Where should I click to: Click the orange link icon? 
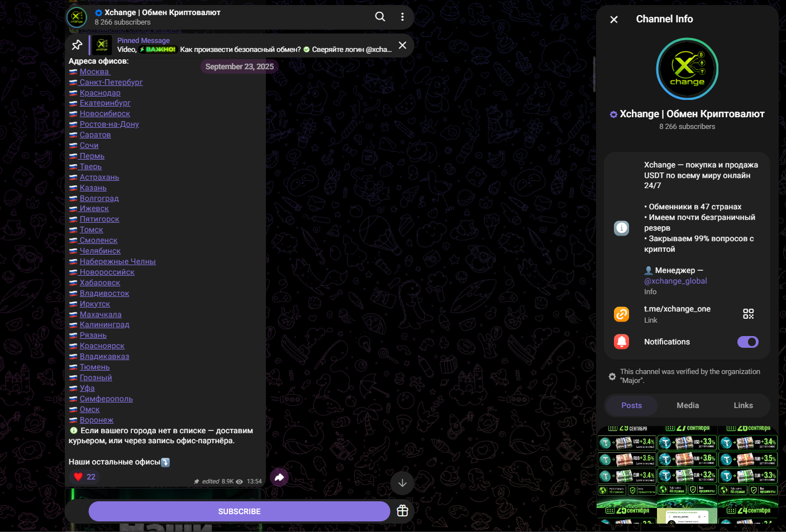(x=622, y=314)
